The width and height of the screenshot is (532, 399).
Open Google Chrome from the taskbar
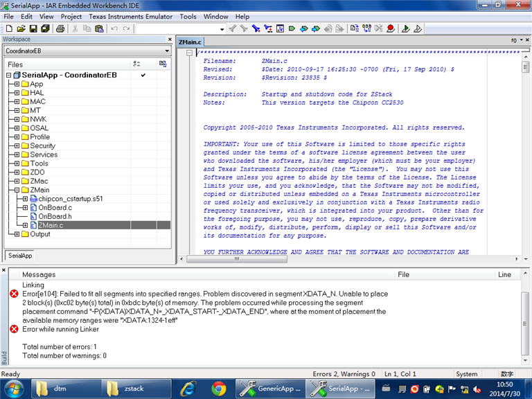tap(218, 389)
